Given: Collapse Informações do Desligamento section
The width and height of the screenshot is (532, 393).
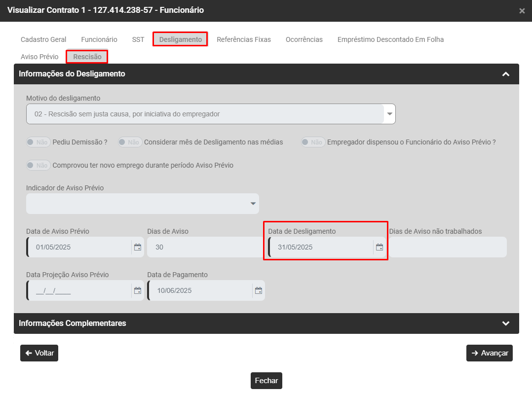Looking at the screenshot, I should tap(505, 74).
